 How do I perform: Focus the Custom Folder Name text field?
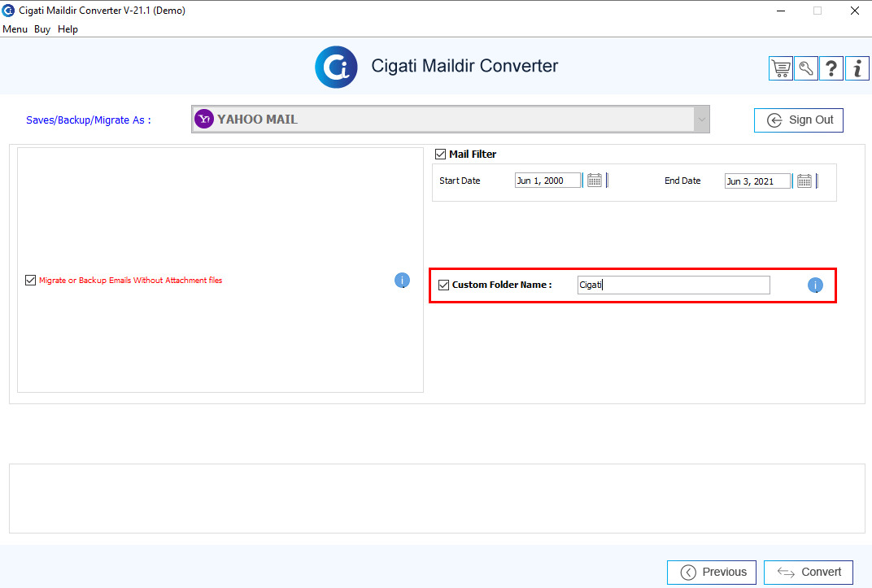pos(674,285)
